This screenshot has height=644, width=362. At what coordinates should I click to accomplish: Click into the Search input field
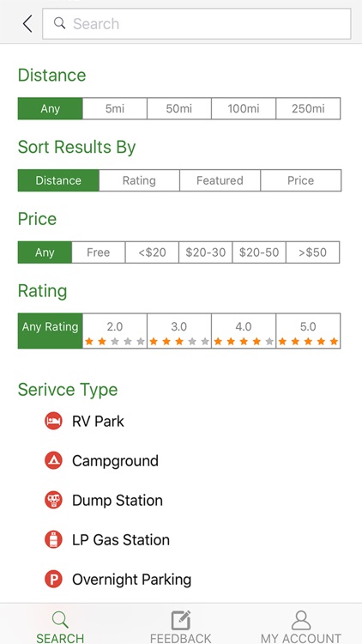point(196,24)
